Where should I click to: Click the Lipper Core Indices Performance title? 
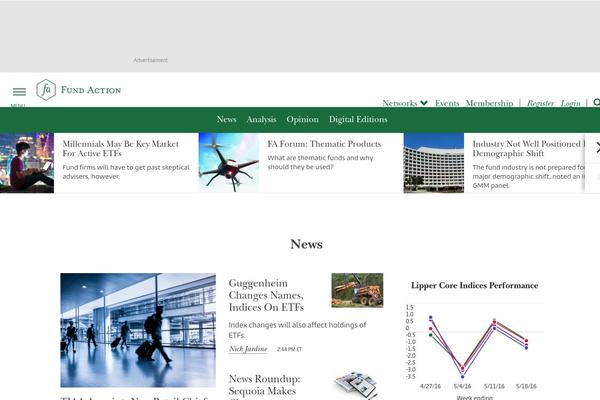pyautogui.click(x=474, y=286)
